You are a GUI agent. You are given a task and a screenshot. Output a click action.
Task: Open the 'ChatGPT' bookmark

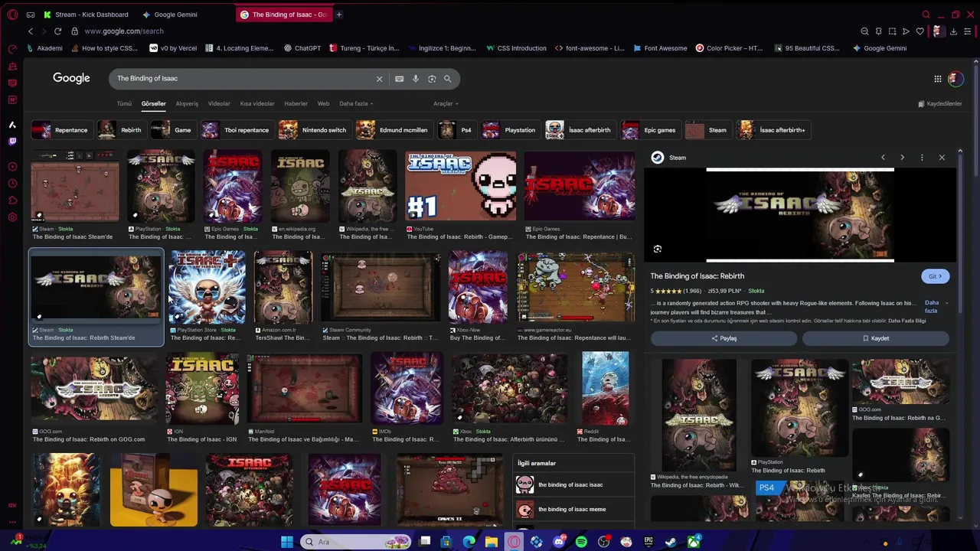pos(302,48)
